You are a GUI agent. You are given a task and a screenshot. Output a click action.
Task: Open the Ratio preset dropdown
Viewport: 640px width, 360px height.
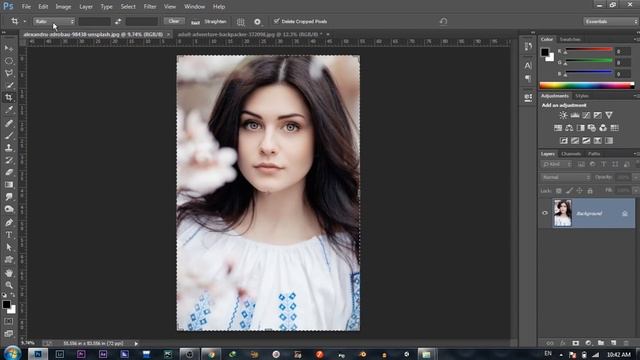tap(54, 21)
